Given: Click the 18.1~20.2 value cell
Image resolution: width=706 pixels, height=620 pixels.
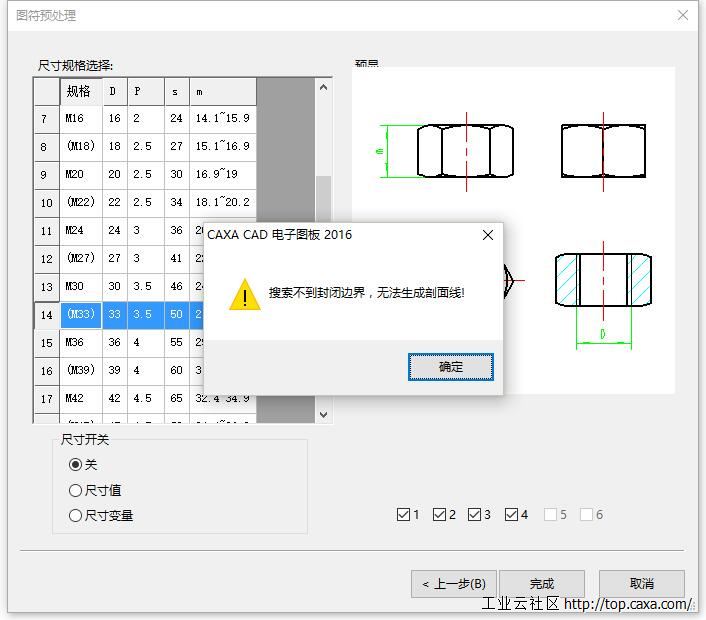Looking at the screenshot, I should click(x=223, y=203).
